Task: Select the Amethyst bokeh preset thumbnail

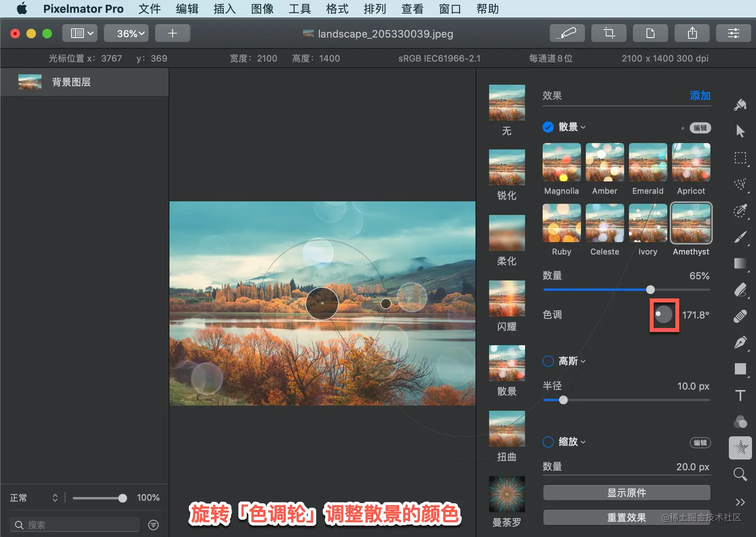Action: pos(691,222)
